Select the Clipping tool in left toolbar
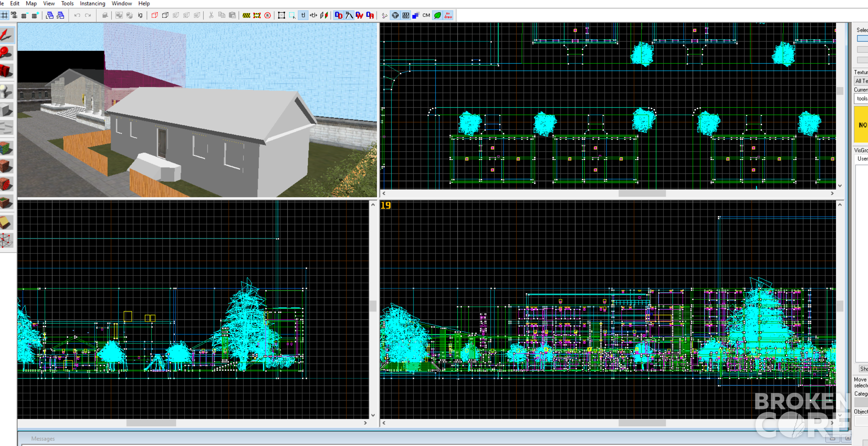The height and width of the screenshot is (446, 868). [x=6, y=223]
